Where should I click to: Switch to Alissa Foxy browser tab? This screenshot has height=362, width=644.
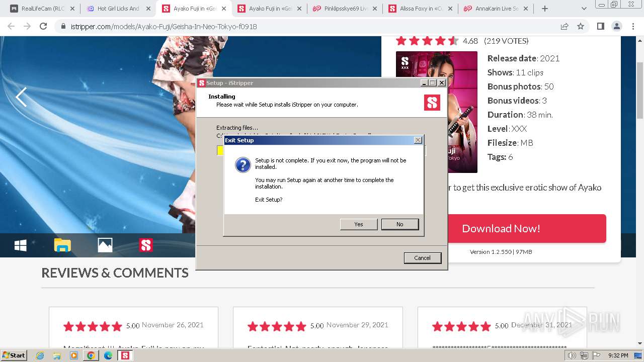420,9
